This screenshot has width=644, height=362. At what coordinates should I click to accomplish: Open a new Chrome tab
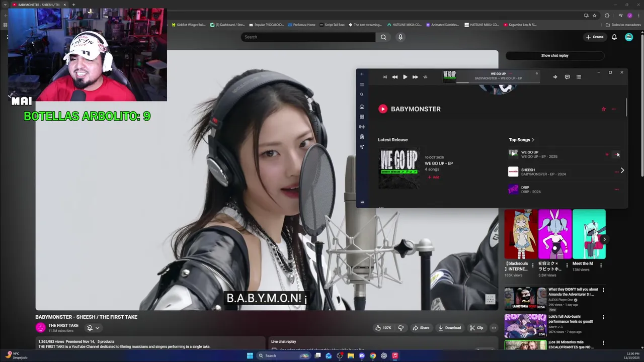tap(73, 5)
